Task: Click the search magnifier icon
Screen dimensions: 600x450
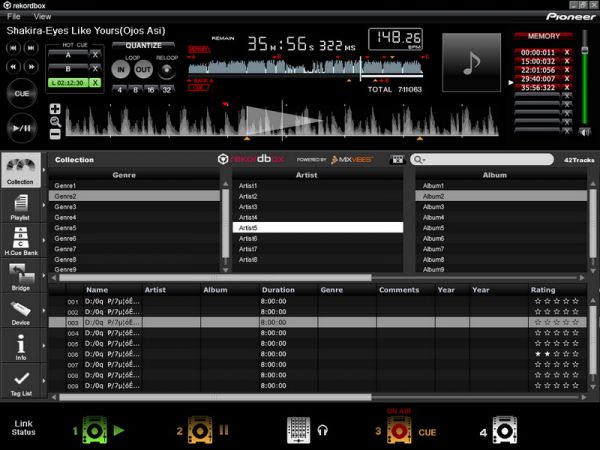Action: pyautogui.click(x=417, y=160)
